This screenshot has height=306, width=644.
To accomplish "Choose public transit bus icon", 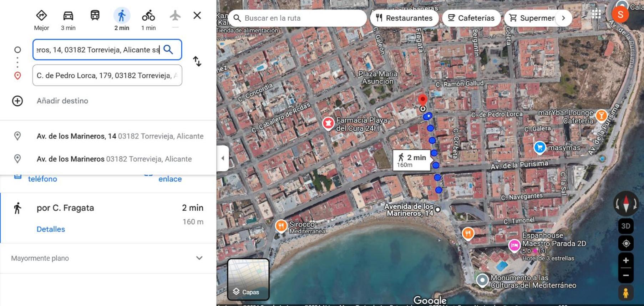I will 95,15.
